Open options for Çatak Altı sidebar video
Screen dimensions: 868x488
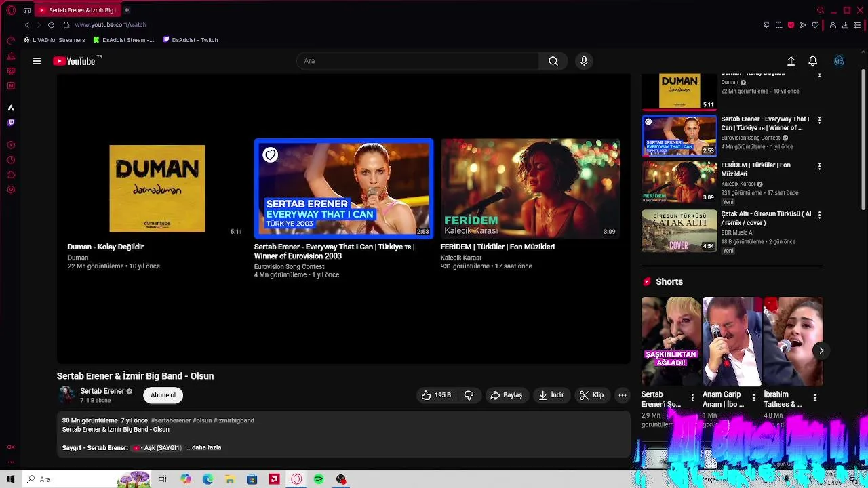[819, 215]
